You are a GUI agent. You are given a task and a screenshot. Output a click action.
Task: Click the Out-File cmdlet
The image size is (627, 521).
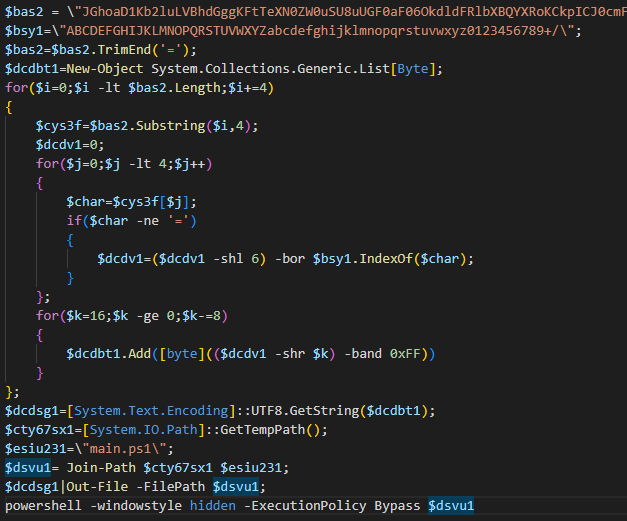(97, 487)
